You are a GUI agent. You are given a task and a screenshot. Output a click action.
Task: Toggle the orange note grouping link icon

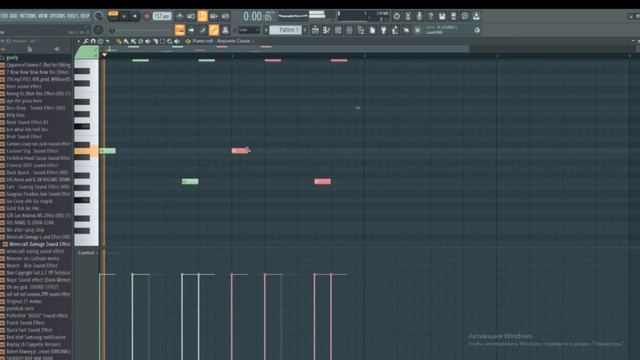(214, 30)
